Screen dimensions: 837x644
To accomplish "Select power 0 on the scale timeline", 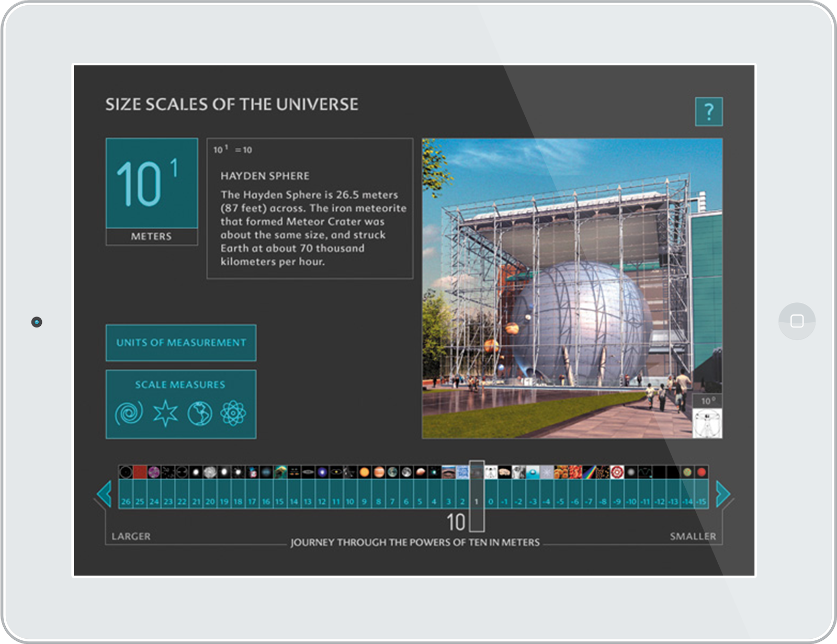I will [x=490, y=501].
